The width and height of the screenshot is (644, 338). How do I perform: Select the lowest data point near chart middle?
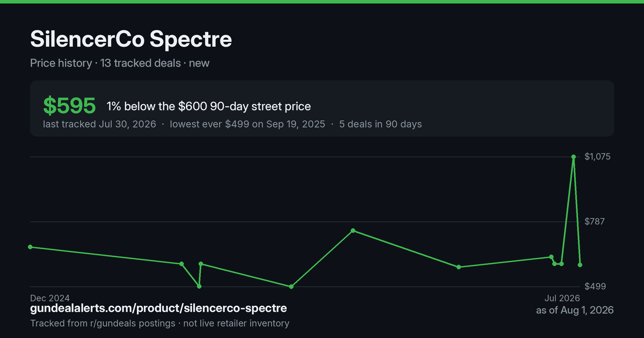tap(291, 286)
